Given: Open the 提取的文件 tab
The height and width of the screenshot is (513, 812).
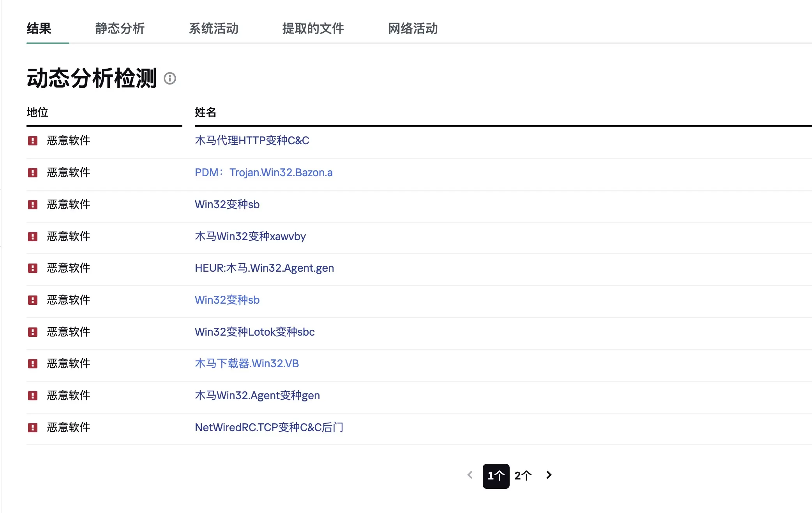Looking at the screenshot, I should click(x=313, y=28).
